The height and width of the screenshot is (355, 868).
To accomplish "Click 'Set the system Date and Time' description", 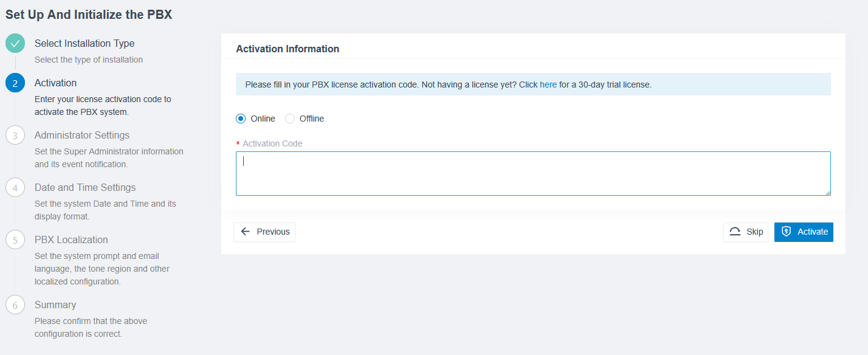I will pos(105,210).
